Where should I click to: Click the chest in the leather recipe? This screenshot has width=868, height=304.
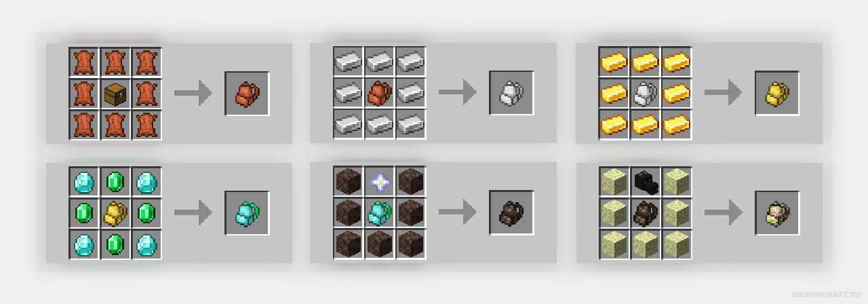115,94
